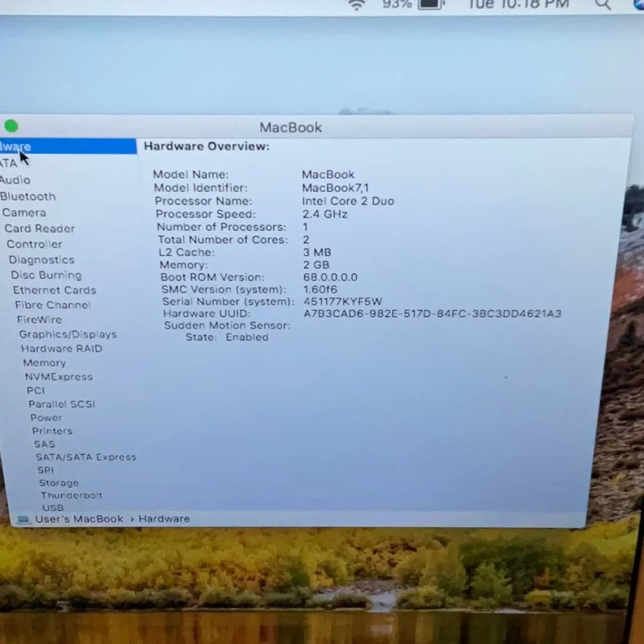Select SPI in the sidebar

[x=45, y=470]
